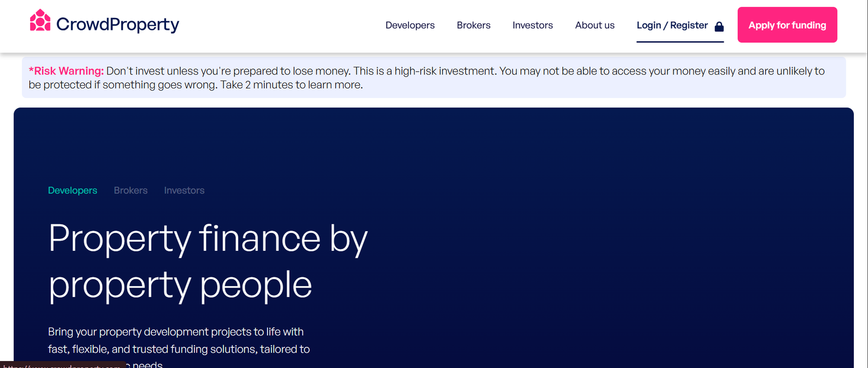
Task: Open Brokers menu in top navigation
Action: (473, 26)
